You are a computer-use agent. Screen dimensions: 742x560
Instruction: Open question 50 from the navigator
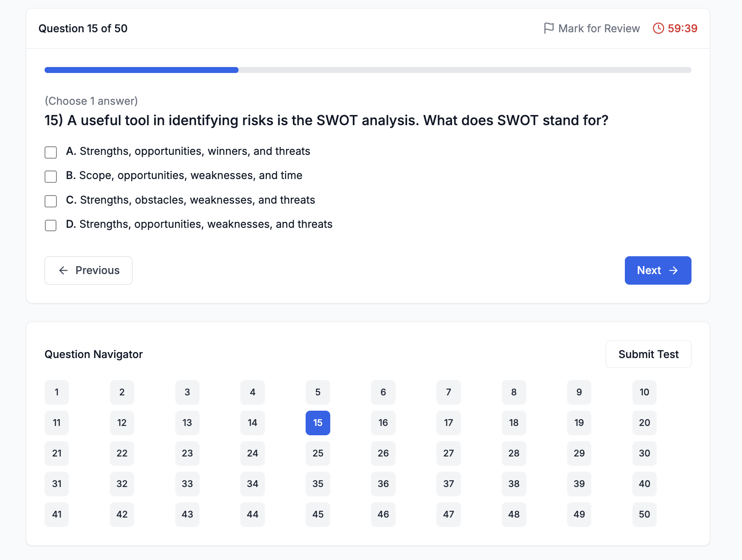(644, 515)
